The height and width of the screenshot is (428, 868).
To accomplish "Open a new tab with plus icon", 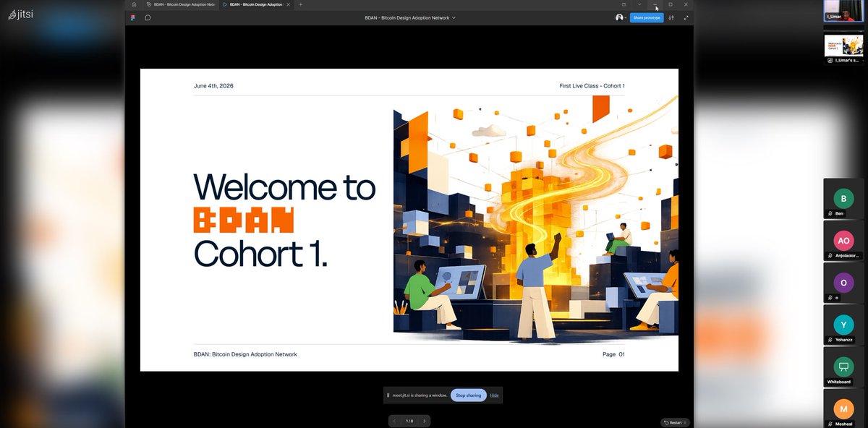I will (x=301, y=4).
